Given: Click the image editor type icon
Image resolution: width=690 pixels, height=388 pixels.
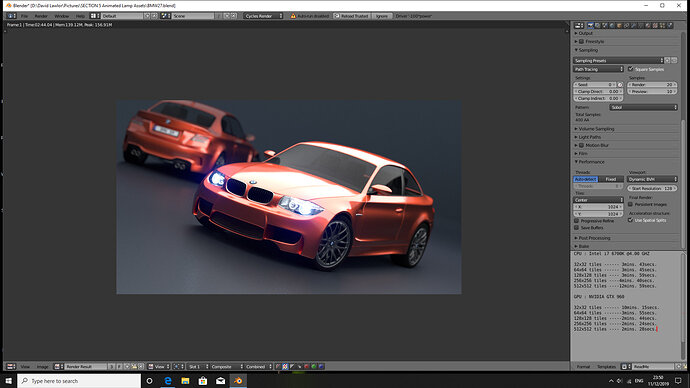Looking at the screenshot, I should (11, 366).
